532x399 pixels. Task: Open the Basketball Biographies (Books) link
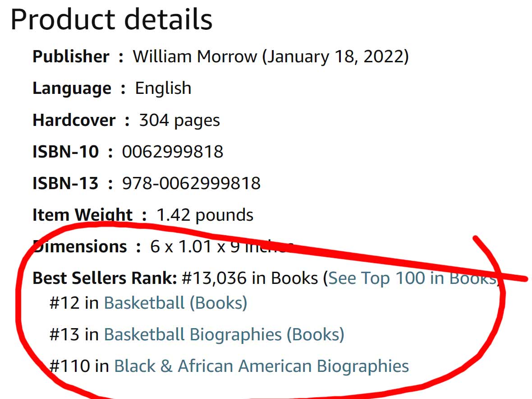224,334
